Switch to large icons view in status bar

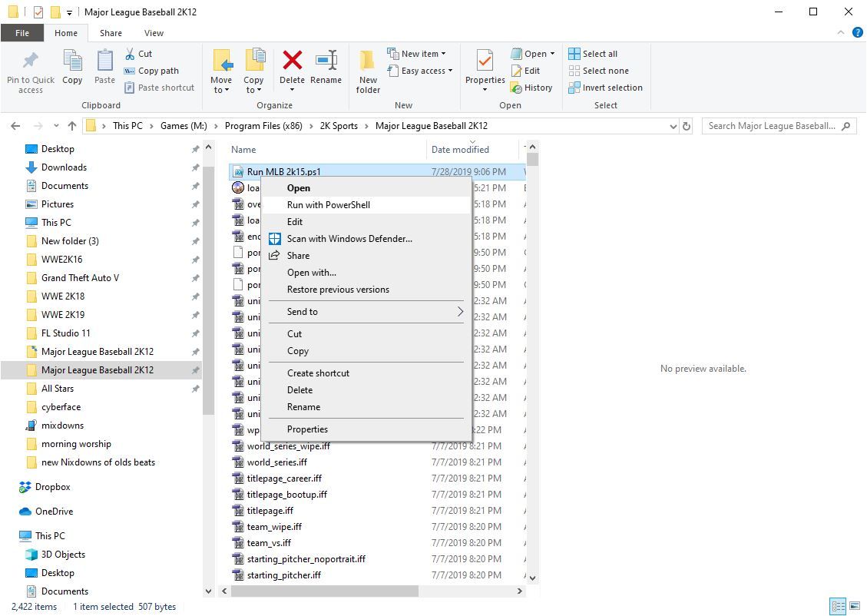pos(855,607)
